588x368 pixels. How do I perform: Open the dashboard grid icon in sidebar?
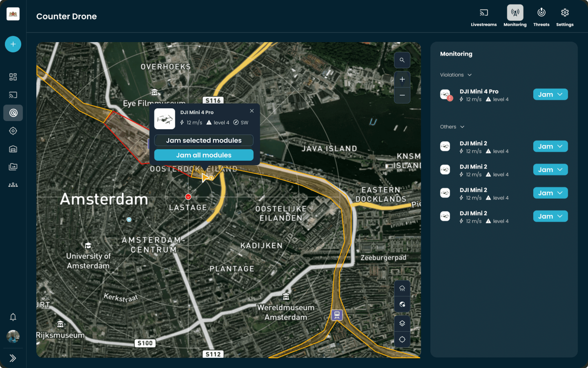13,77
